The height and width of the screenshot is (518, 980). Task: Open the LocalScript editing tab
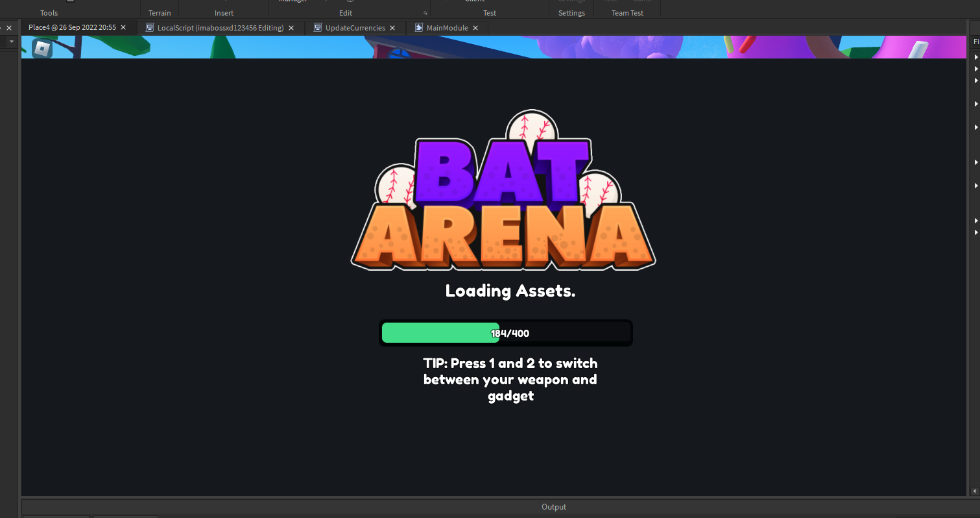coord(221,28)
